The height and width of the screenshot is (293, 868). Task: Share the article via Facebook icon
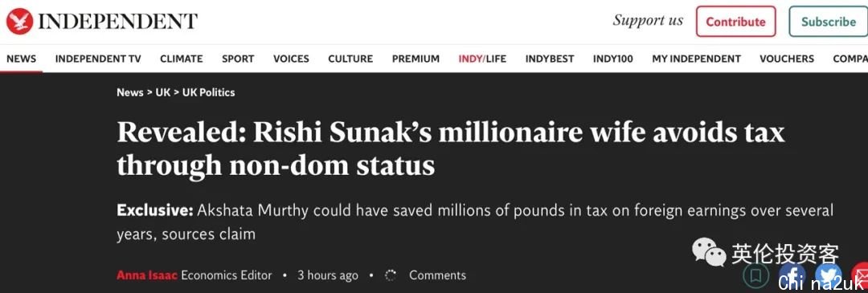coord(792,275)
